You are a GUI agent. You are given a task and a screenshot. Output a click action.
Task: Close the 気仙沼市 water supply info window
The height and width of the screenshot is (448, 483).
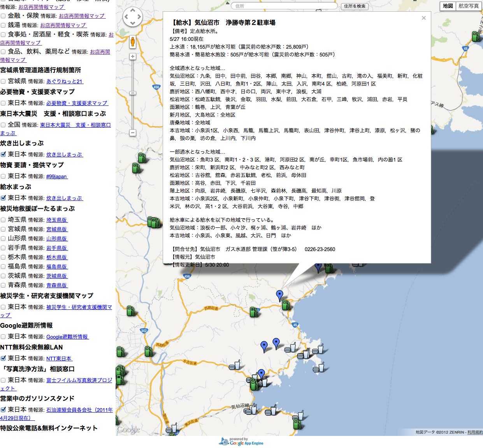424,18
